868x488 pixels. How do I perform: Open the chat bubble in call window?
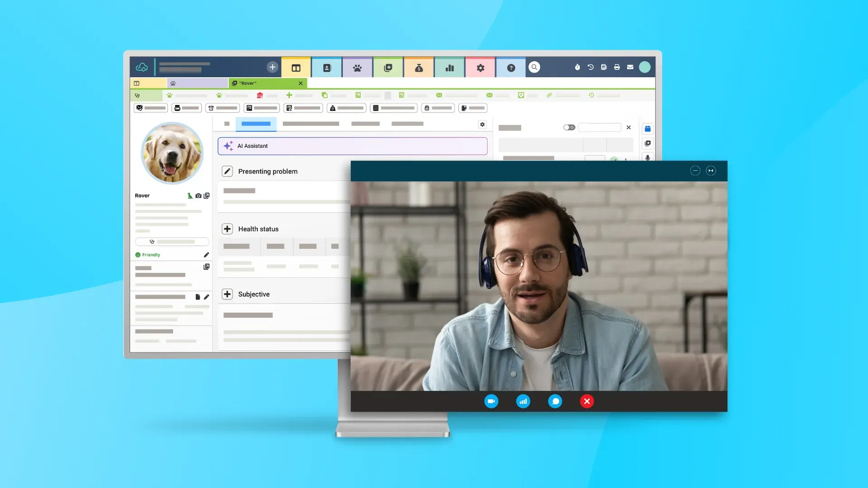coord(555,401)
